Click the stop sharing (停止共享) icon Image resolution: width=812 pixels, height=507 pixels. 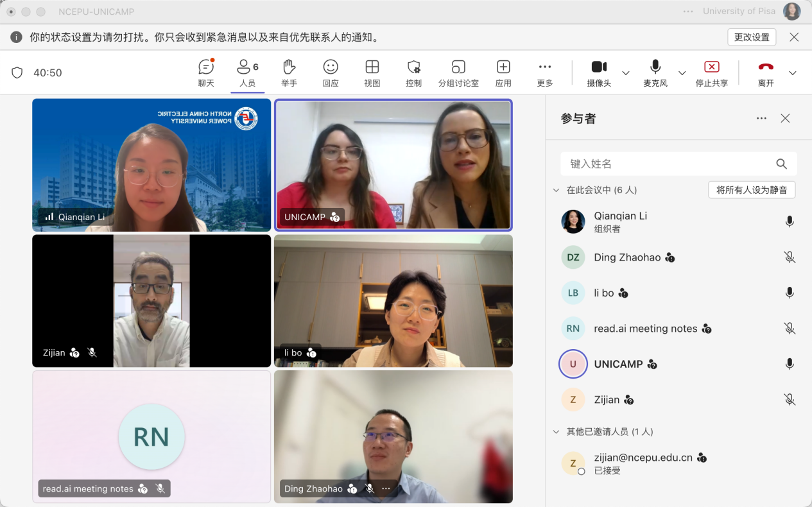pos(711,67)
